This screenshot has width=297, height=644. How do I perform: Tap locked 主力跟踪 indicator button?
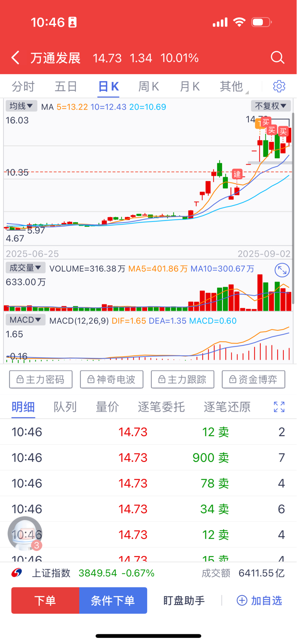pos(183,379)
